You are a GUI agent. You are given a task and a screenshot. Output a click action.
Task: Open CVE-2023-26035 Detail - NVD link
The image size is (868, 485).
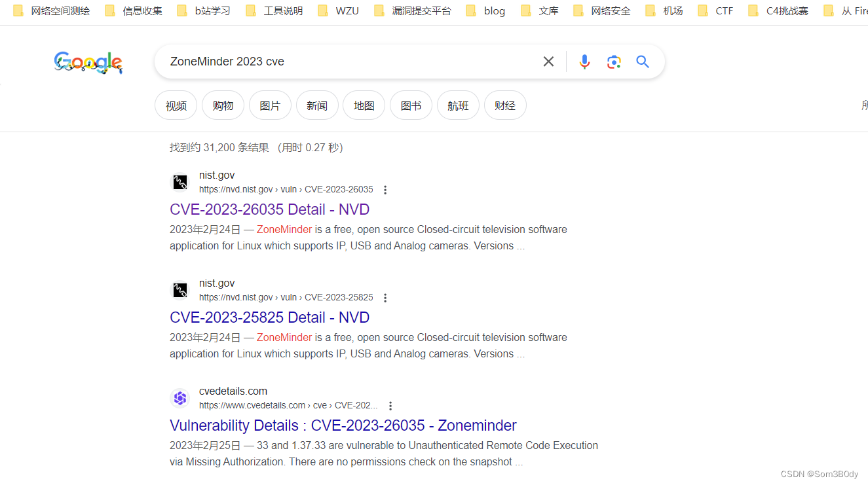coord(270,209)
